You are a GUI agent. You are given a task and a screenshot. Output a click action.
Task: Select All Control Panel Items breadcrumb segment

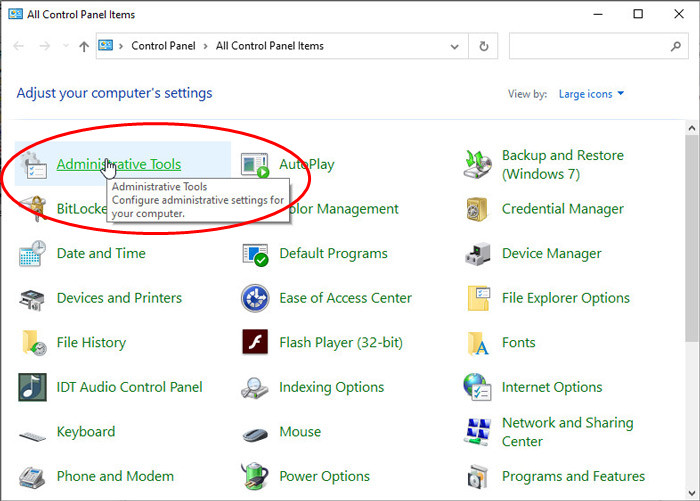[270, 46]
